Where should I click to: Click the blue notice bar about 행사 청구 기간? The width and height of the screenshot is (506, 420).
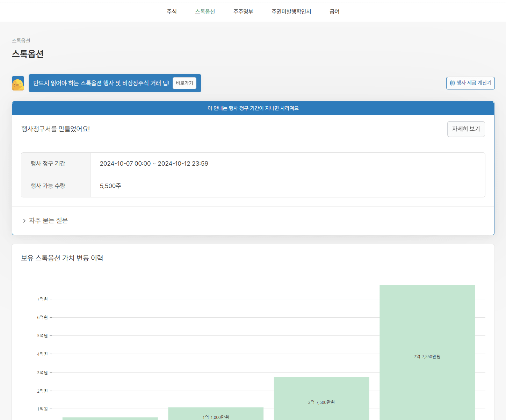pyautogui.click(x=253, y=108)
